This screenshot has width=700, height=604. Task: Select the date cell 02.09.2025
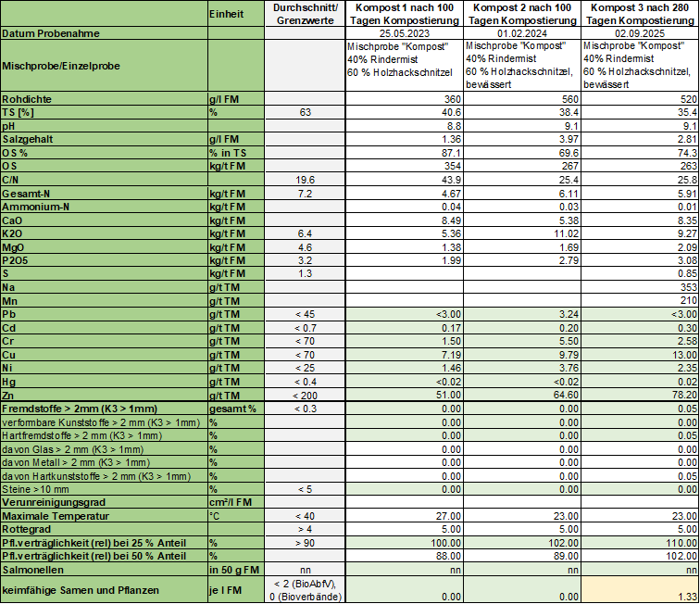click(x=640, y=33)
